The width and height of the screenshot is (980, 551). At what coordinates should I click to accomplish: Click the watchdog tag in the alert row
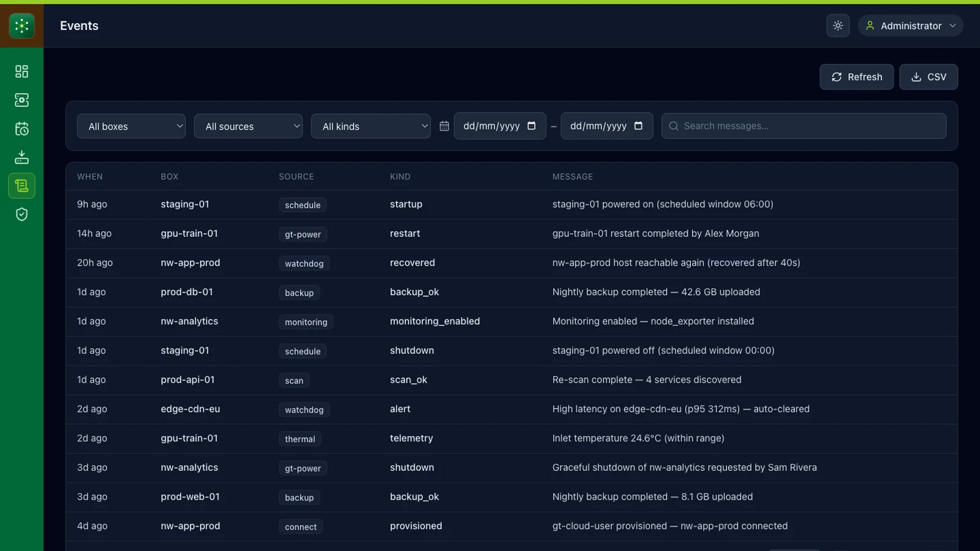[304, 410]
